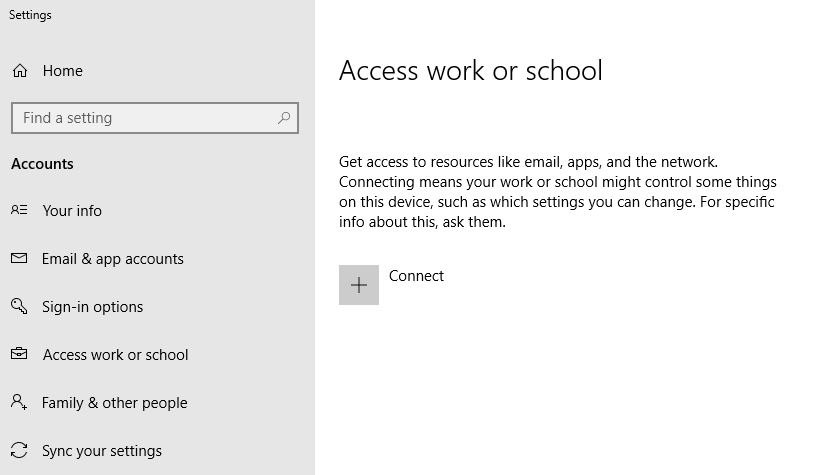Click the Sync circular arrows icon
The width and height of the screenshot is (813, 475).
19,450
